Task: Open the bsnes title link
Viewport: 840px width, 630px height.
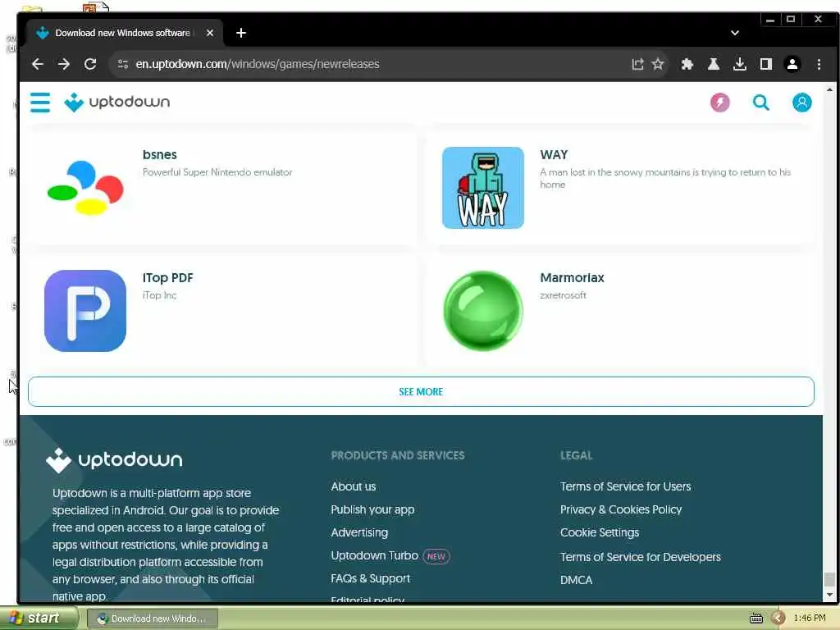Action: [x=160, y=155]
